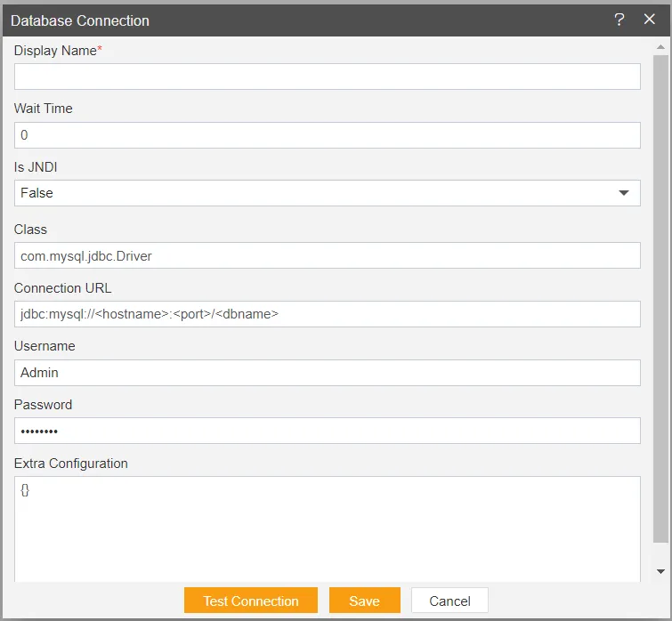Image resolution: width=672 pixels, height=621 pixels.
Task: Click the Connection URL field
Action: (328, 314)
